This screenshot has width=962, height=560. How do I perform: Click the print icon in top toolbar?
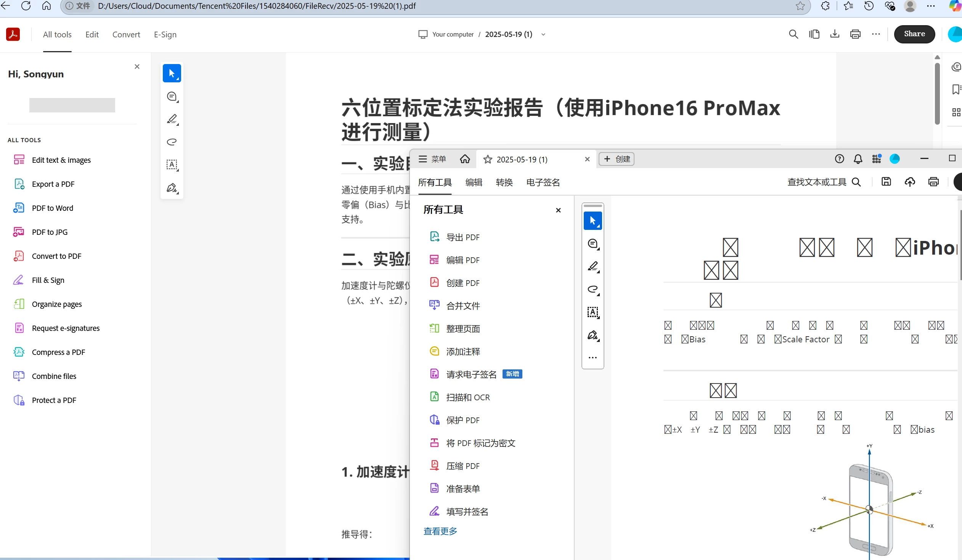point(855,34)
